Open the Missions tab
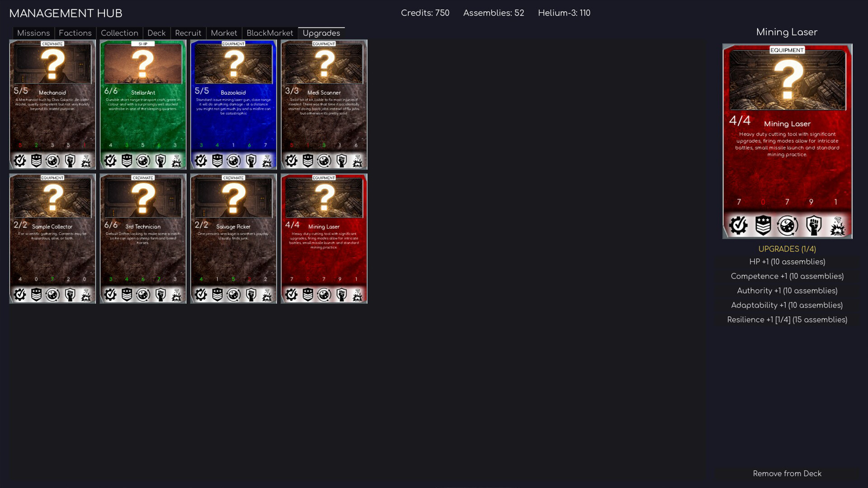The width and height of the screenshot is (868, 488). coord(33,33)
